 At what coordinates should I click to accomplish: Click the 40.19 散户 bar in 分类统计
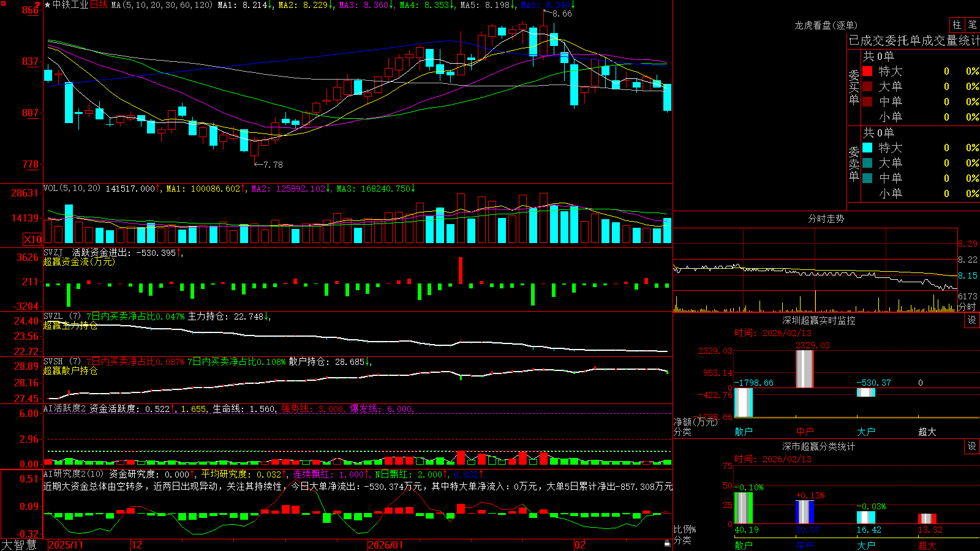click(x=744, y=508)
